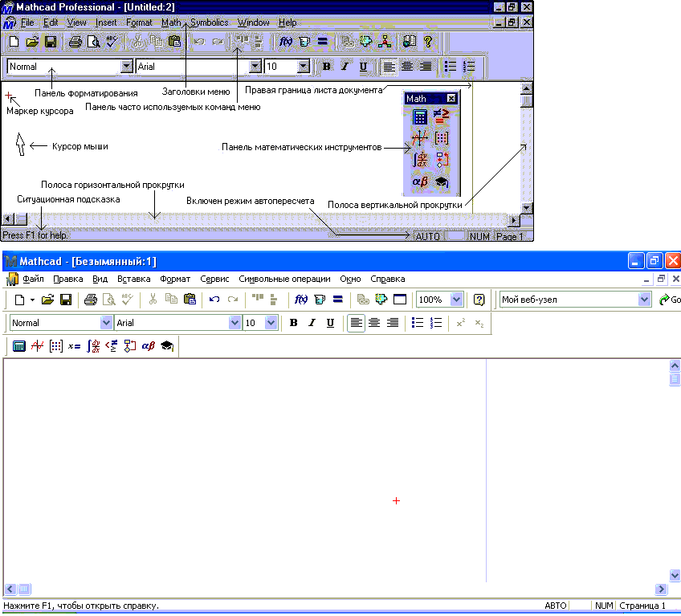Viewport: 681px width, 616px height.
Task: Click Paste clipboard icon in Mathcad Professional toolbar
Action: point(174,42)
